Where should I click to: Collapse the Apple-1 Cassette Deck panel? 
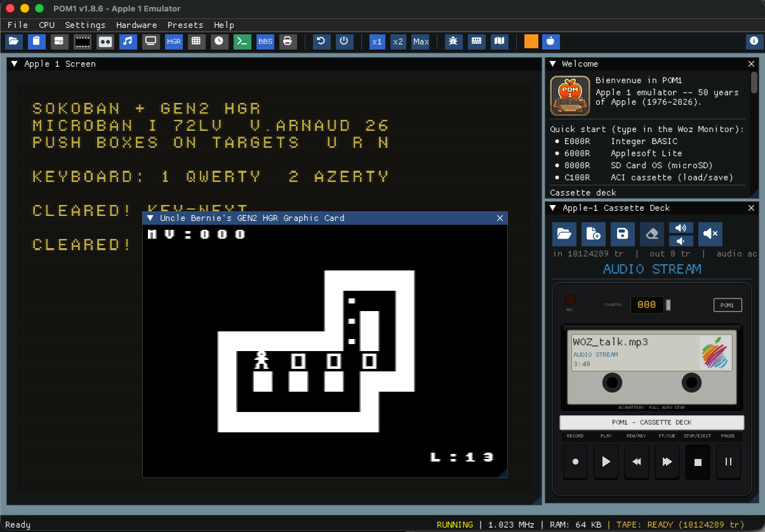[552, 208]
